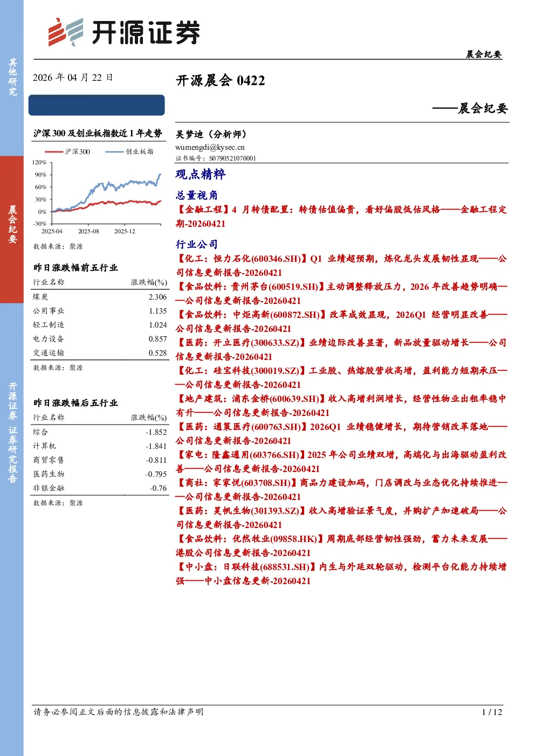This screenshot has width=535, height=756.
Task: Click the 商贸零售 row name
Action: tap(49, 460)
